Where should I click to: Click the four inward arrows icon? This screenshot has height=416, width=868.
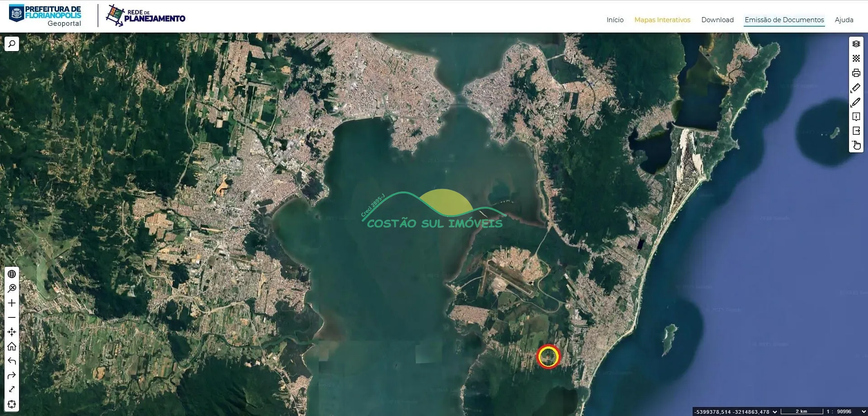[x=12, y=332]
